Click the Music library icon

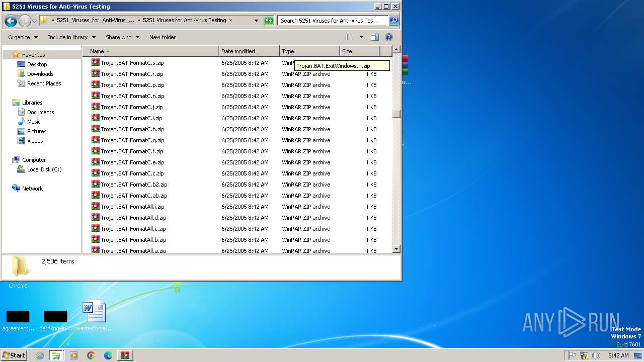(21, 122)
